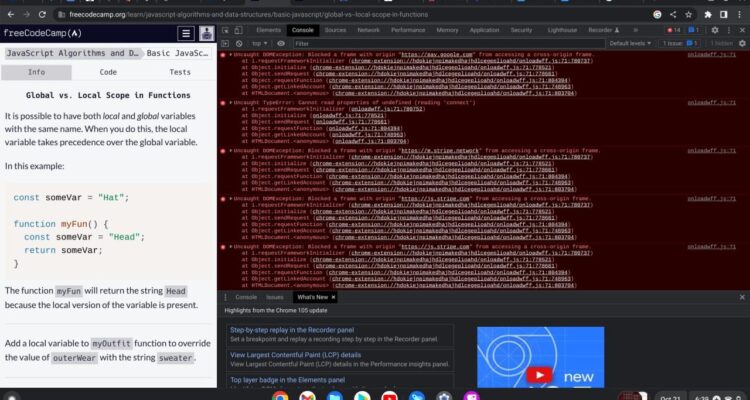Open DevTools Lighthouse tab
The height and width of the screenshot is (400, 750).
click(x=562, y=30)
